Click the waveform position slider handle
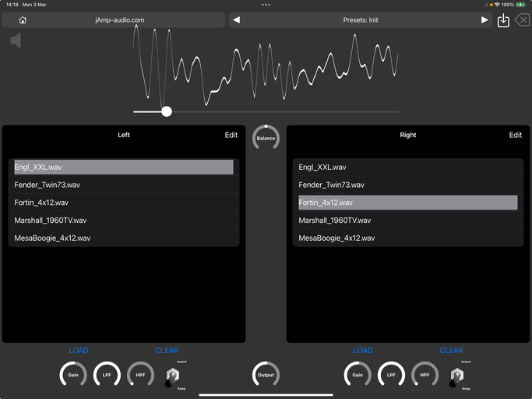The height and width of the screenshot is (399, 532). pyautogui.click(x=167, y=111)
